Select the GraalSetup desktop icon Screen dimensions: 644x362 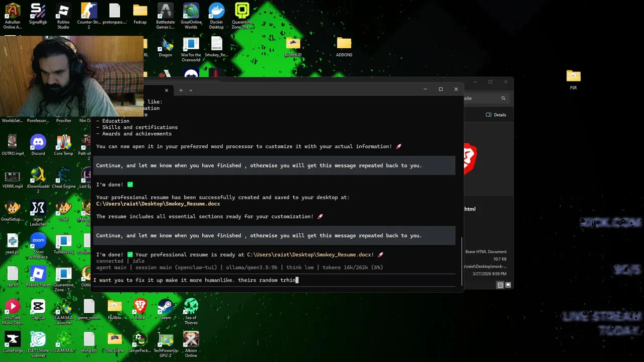coord(13,211)
